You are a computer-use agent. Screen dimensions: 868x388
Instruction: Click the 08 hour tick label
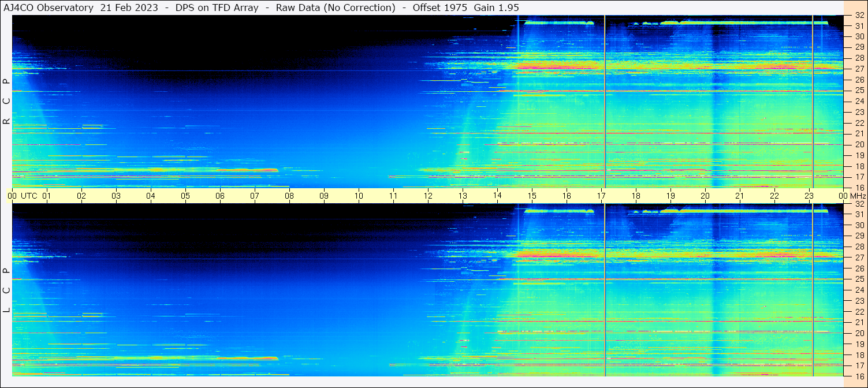pos(289,196)
